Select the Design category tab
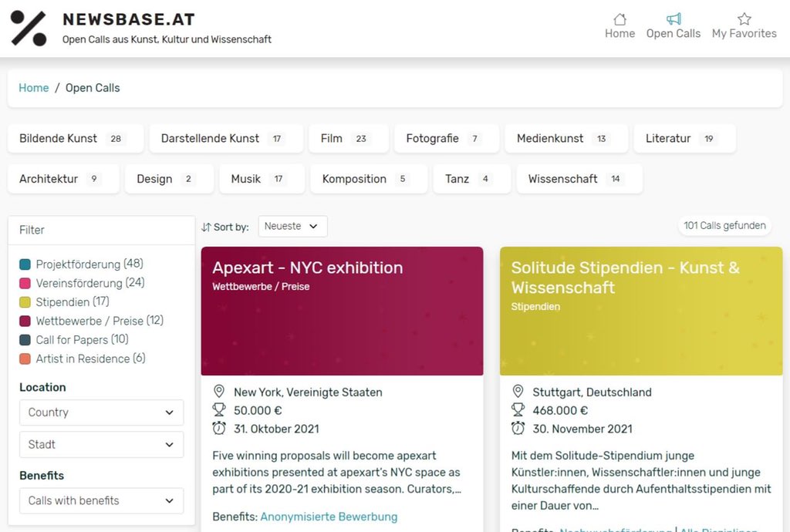 point(169,179)
